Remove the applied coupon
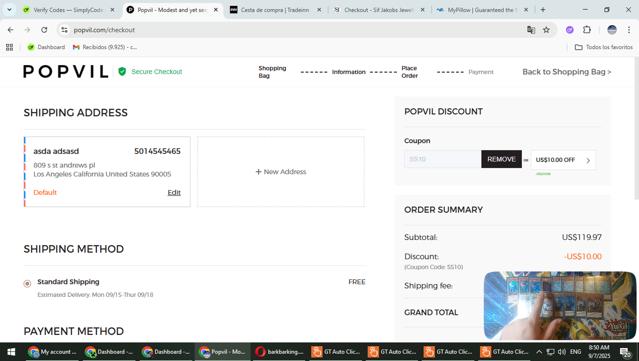Image resolution: width=639 pixels, height=361 pixels. click(x=501, y=159)
